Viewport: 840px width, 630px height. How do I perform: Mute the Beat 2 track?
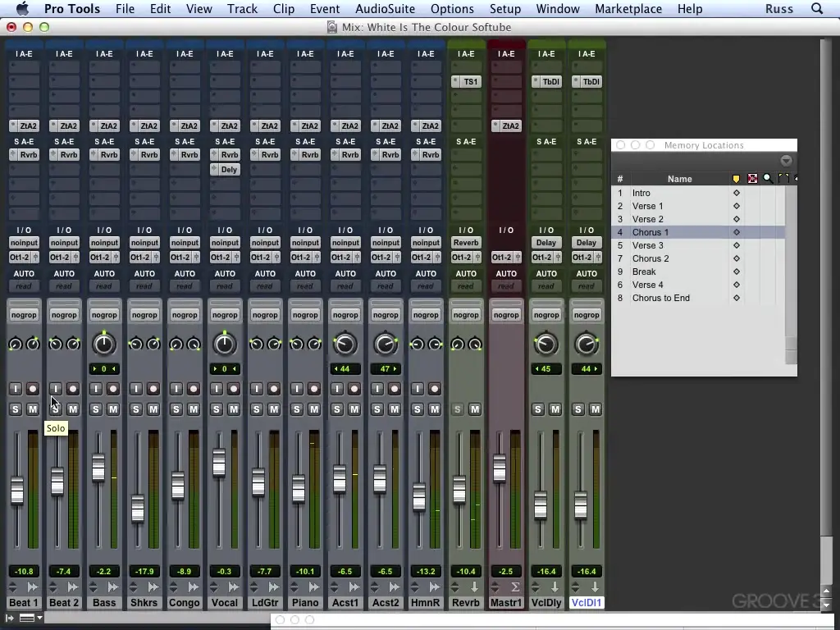73,409
